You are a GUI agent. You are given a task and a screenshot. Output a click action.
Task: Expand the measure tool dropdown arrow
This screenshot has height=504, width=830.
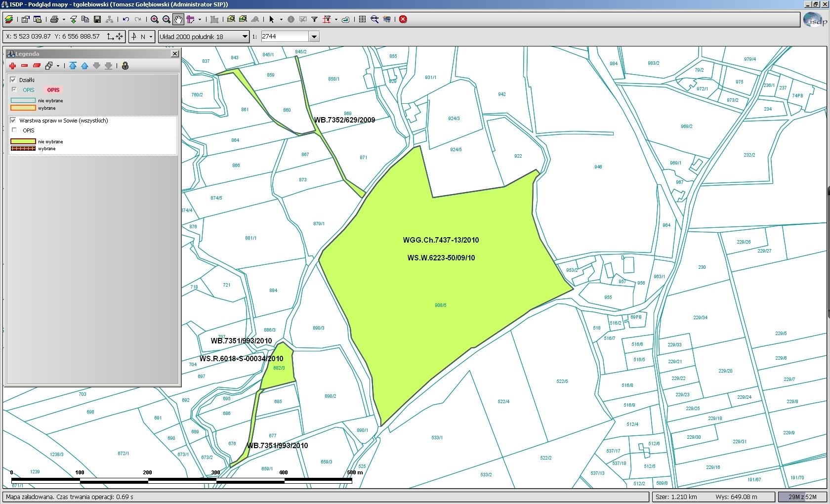(x=200, y=19)
